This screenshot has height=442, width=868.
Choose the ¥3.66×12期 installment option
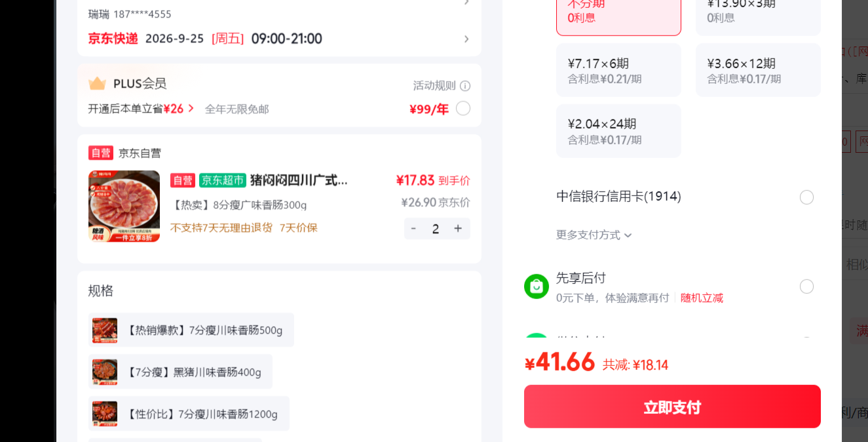coord(758,70)
